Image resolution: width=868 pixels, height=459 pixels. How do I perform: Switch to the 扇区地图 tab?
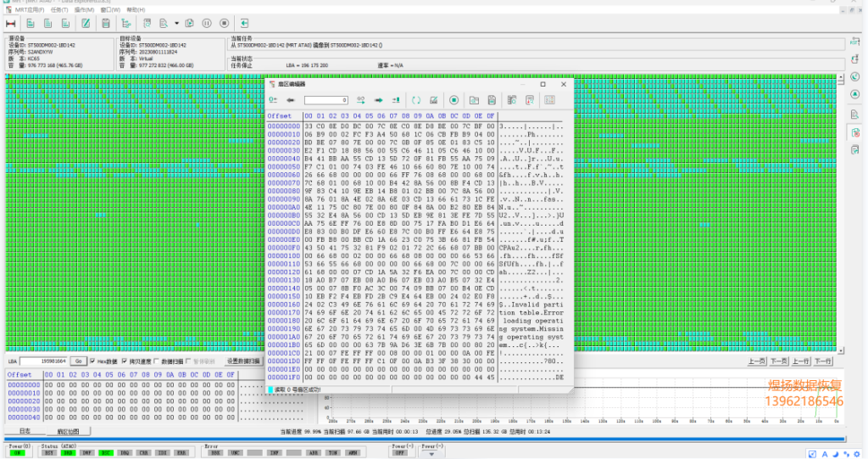point(68,431)
